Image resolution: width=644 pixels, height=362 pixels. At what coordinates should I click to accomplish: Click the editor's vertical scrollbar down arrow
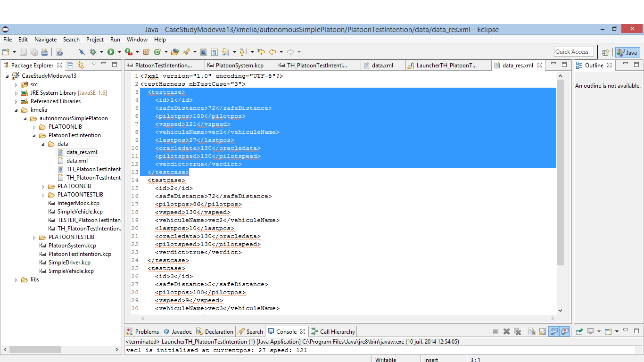coord(560,310)
